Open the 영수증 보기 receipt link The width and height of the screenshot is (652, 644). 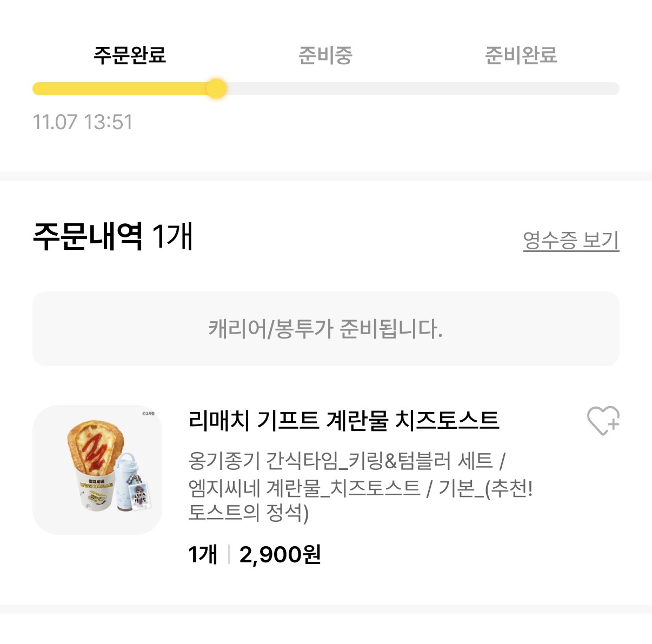tap(571, 240)
